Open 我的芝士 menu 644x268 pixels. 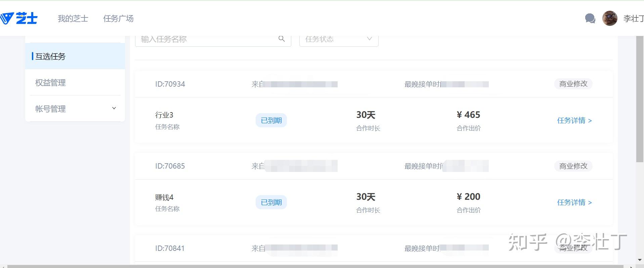73,18
